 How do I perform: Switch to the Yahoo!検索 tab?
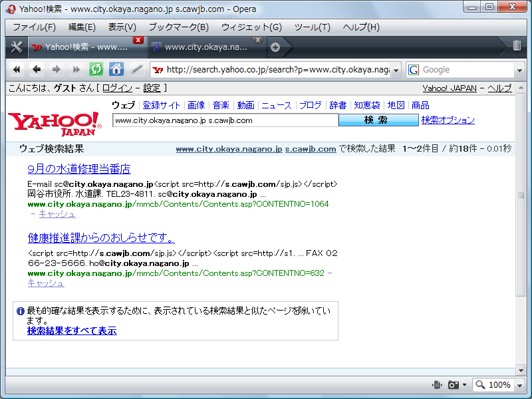(x=86, y=47)
